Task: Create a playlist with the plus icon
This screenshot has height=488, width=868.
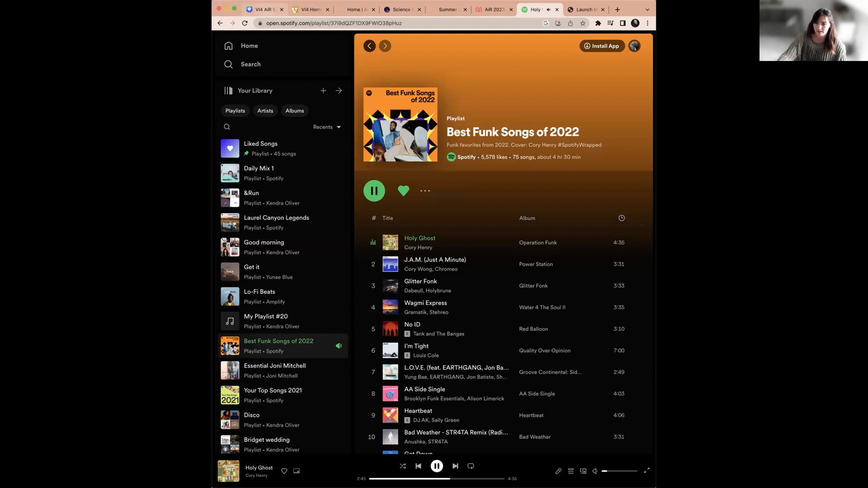Action: [x=323, y=90]
